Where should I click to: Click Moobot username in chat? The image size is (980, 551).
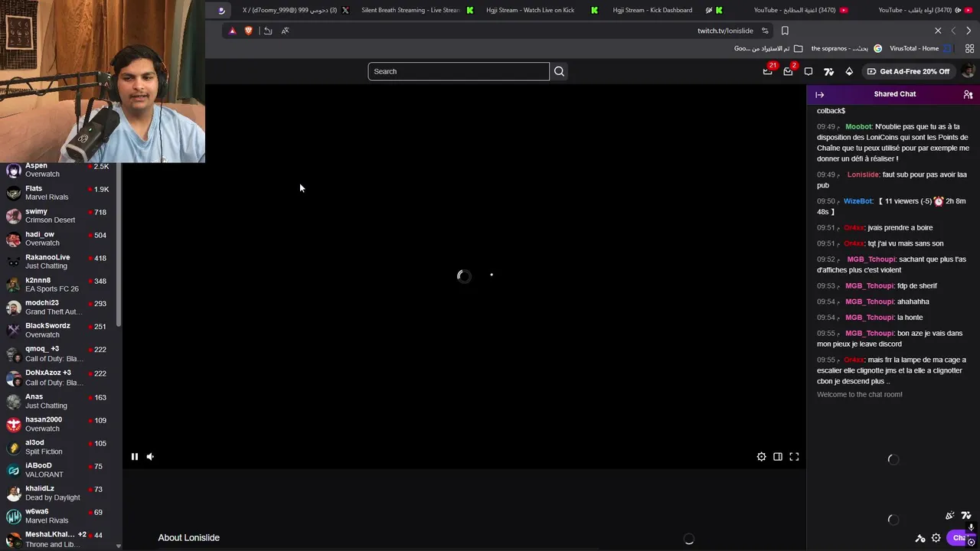(x=858, y=127)
